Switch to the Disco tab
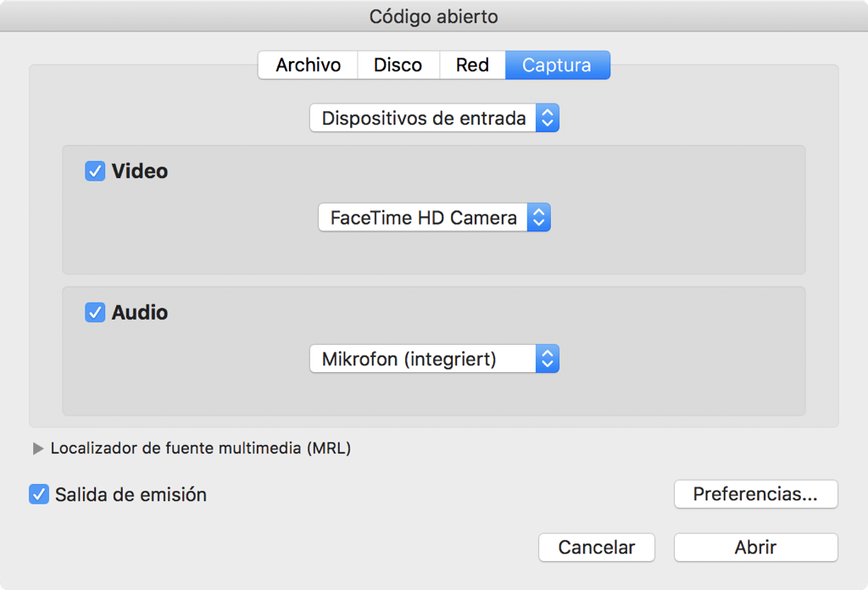Viewport: 868px width, 590px height. point(398,64)
